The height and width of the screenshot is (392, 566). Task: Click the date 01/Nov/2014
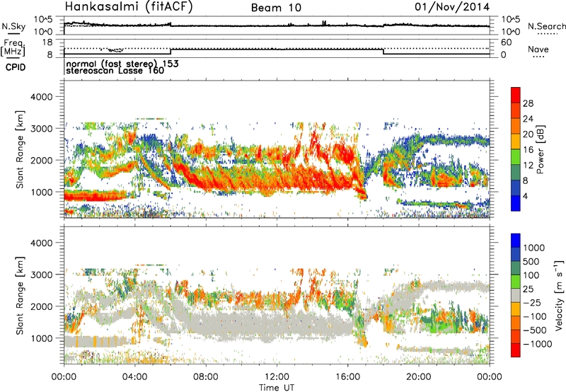coord(452,7)
